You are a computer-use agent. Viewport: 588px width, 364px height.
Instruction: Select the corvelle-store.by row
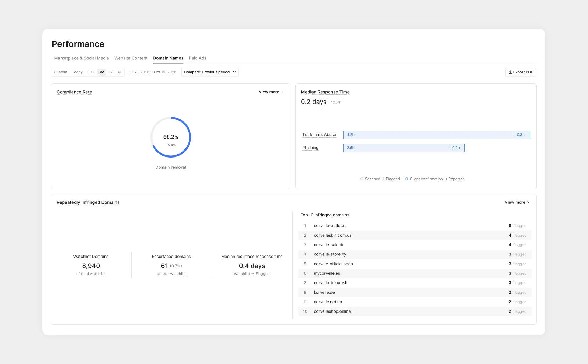coord(415,254)
